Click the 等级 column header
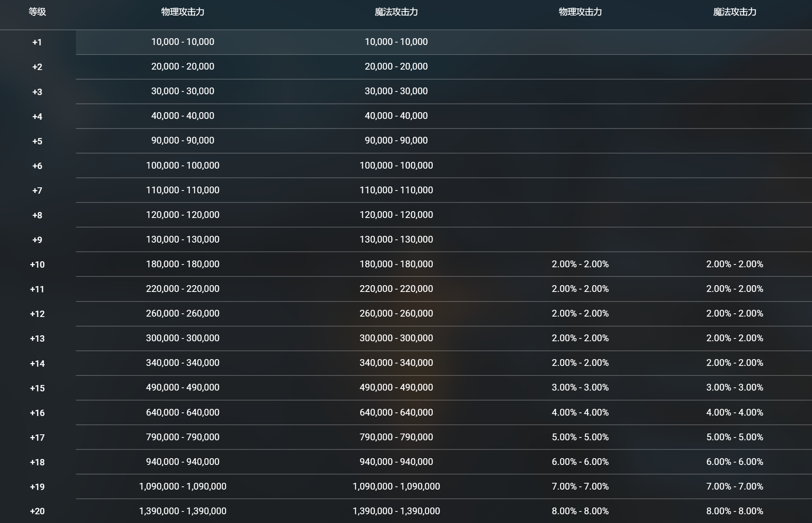The image size is (812, 523). (37, 12)
